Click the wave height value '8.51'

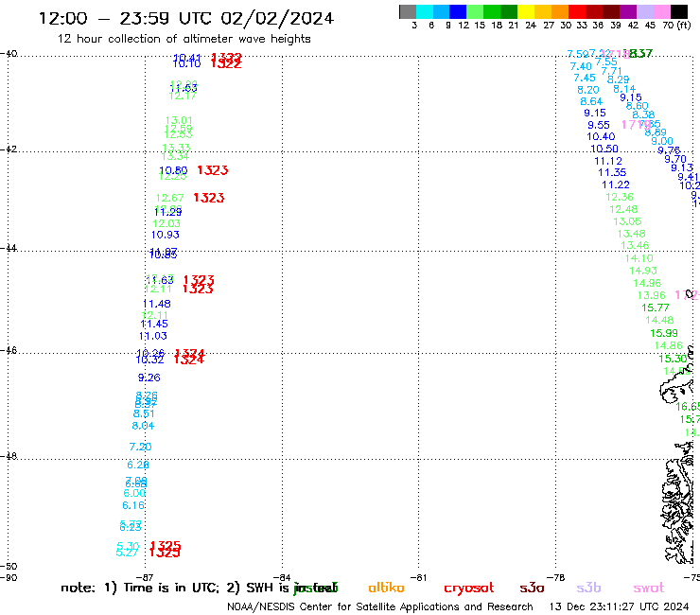point(144,414)
